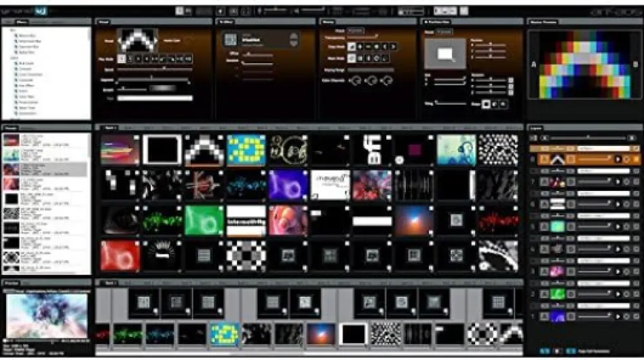Click the white Text input field in Visual panel
Viewport: 644px width, 360px height.
point(155,98)
